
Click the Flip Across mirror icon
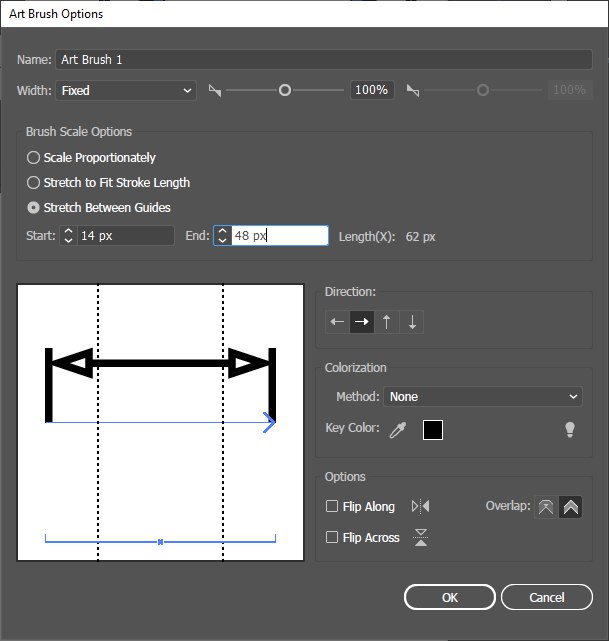420,537
